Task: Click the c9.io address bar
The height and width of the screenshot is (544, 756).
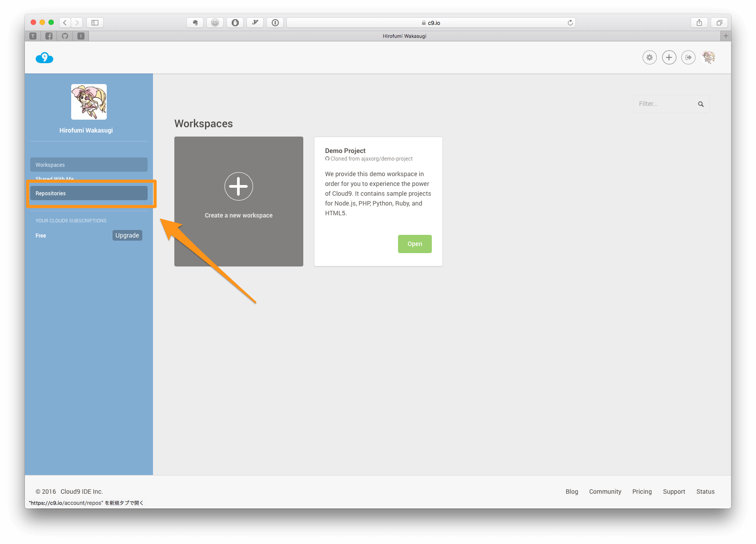Action: tap(431, 23)
